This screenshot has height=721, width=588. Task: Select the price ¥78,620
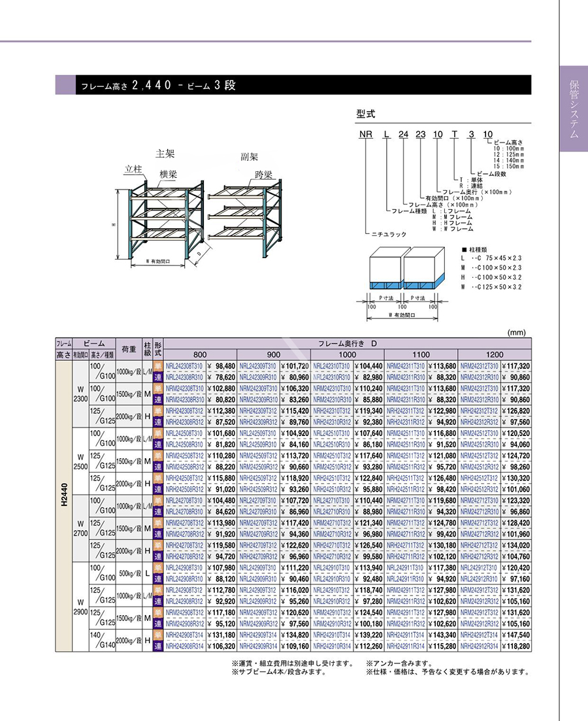click(x=221, y=378)
